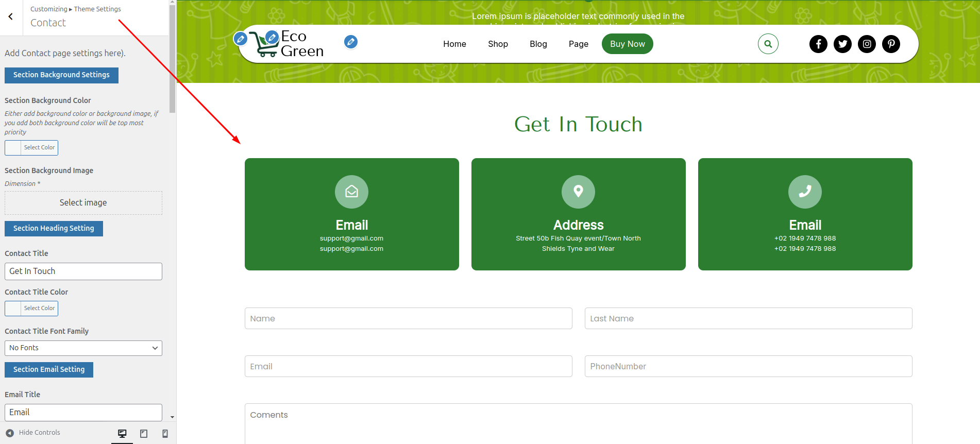Click Section Background Settings button
This screenshot has width=980, height=444.
(x=61, y=75)
